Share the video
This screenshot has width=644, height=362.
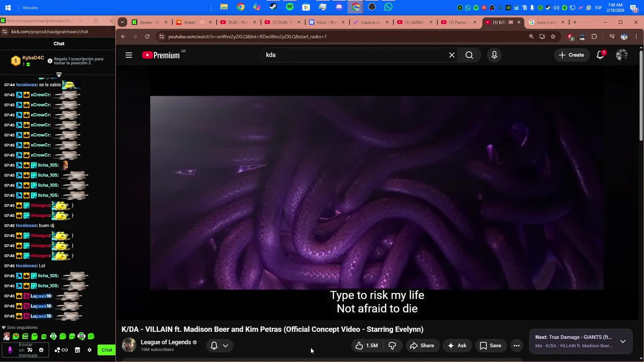(x=422, y=345)
